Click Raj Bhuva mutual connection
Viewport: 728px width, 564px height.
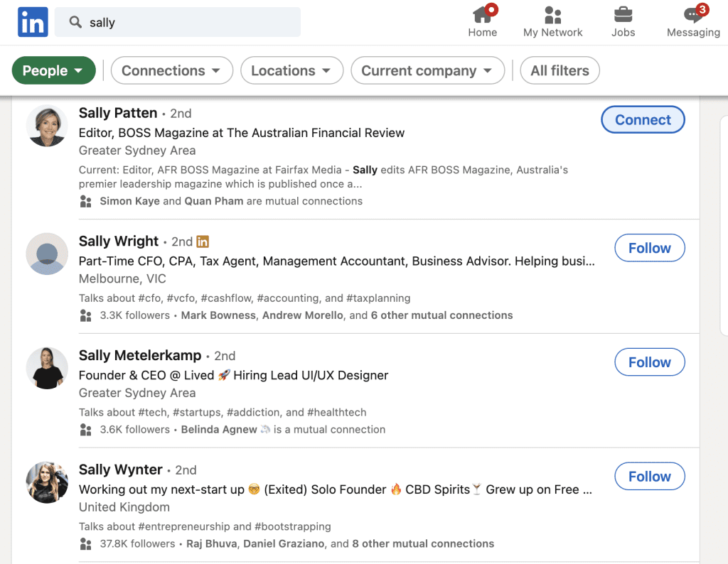pyautogui.click(x=212, y=543)
